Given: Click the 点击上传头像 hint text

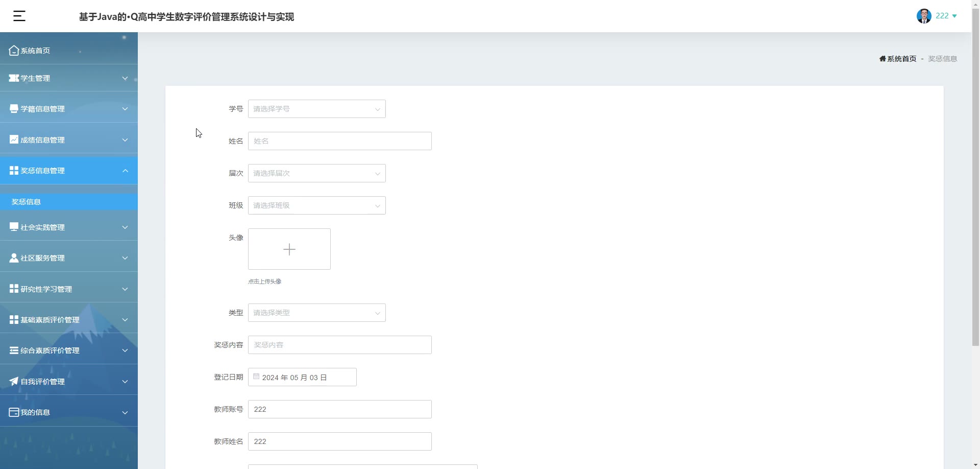Looking at the screenshot, I should [x=264, y=282].
